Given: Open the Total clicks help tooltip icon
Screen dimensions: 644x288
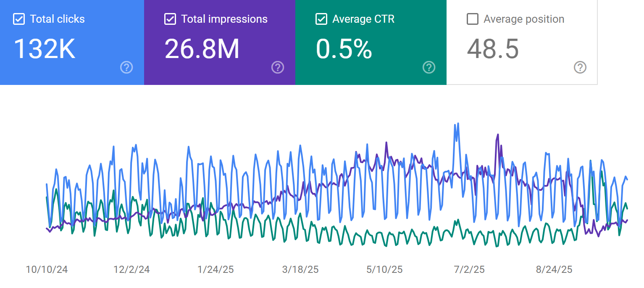Looking at the screenshot, I should point(126,67).
